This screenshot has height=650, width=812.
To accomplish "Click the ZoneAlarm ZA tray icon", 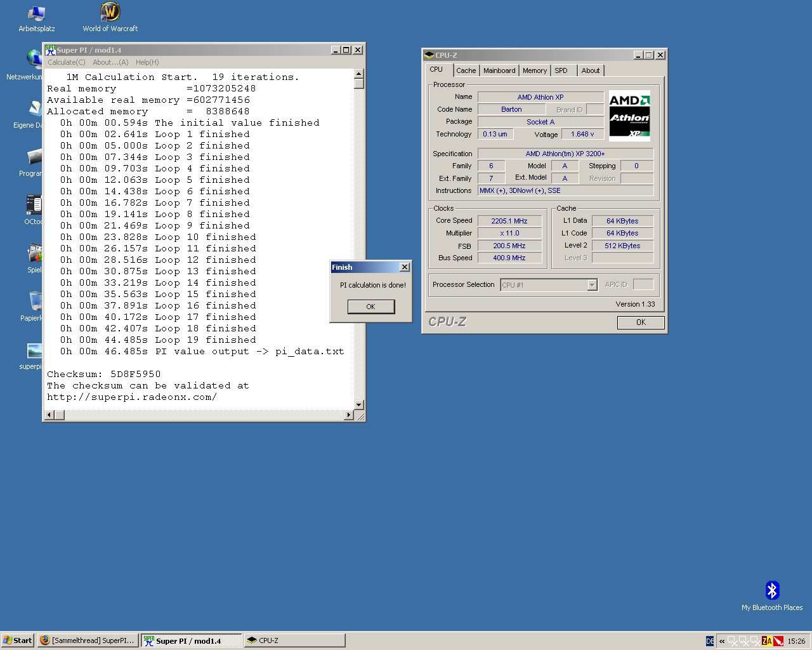I will [767, 640].
